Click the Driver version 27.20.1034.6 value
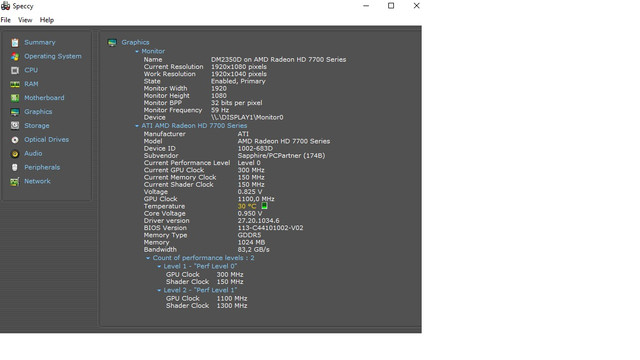640x360 pixels. (x=258, y=221)
